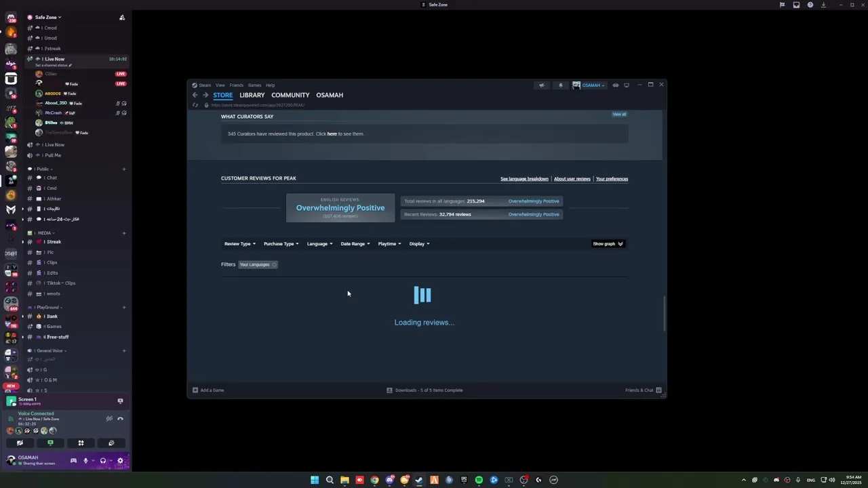
Task: Open File Explorer from taskbar
Action: (344, 480)
